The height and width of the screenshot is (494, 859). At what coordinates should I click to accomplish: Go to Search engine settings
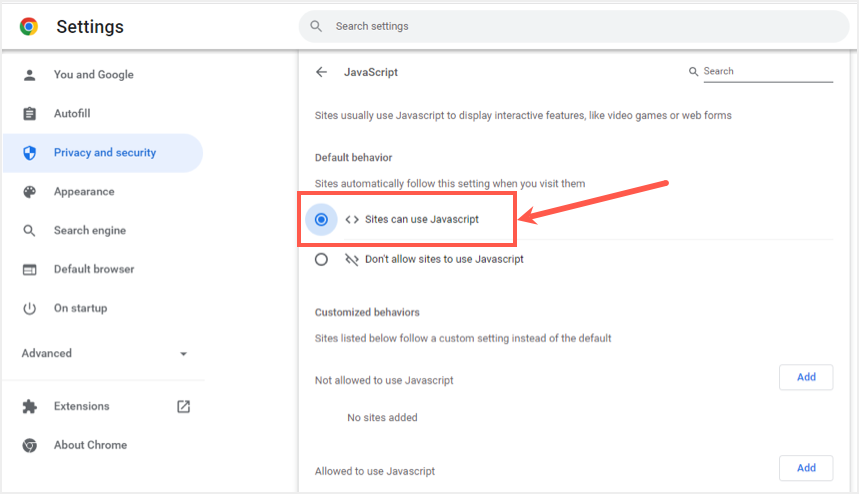coord(89,231)
